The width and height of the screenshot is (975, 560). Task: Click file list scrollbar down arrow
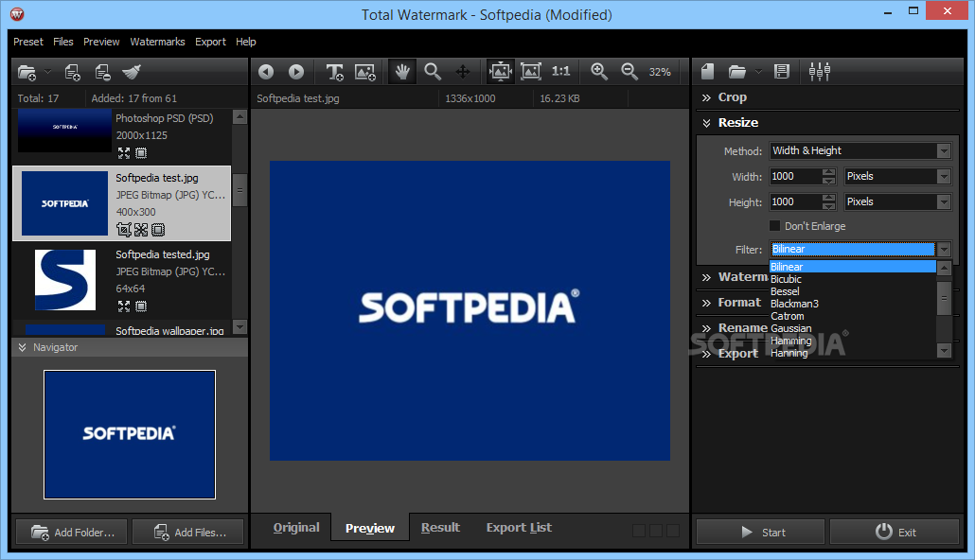(x=239, y=327)
